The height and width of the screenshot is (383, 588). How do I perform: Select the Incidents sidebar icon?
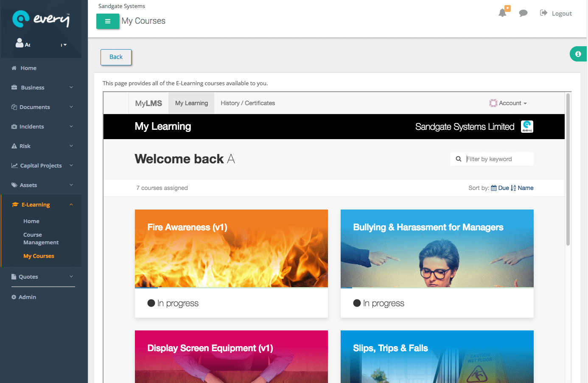click(14, 126)
